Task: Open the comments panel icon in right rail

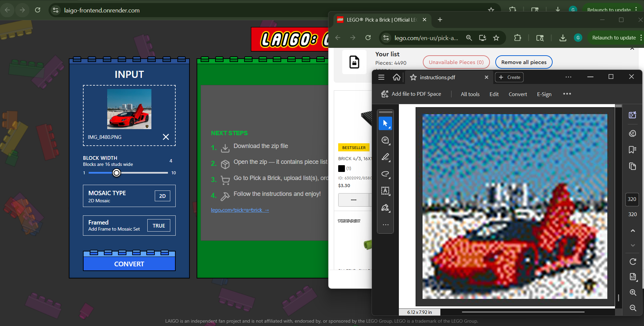Action: [x=633, y=134]
